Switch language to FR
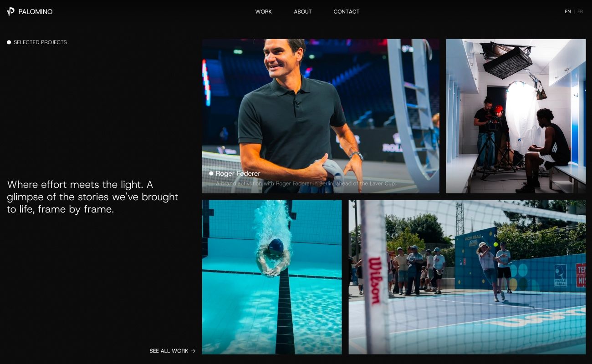Screen dimensions: 592x364 [580, 12]
